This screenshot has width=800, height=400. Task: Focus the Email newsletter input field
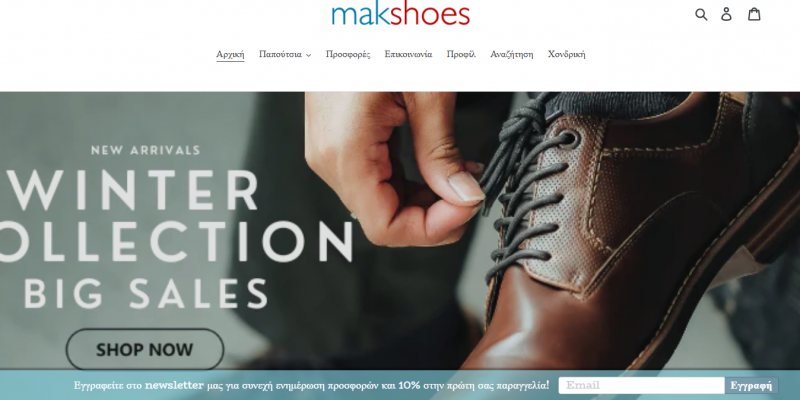point(641,385)
